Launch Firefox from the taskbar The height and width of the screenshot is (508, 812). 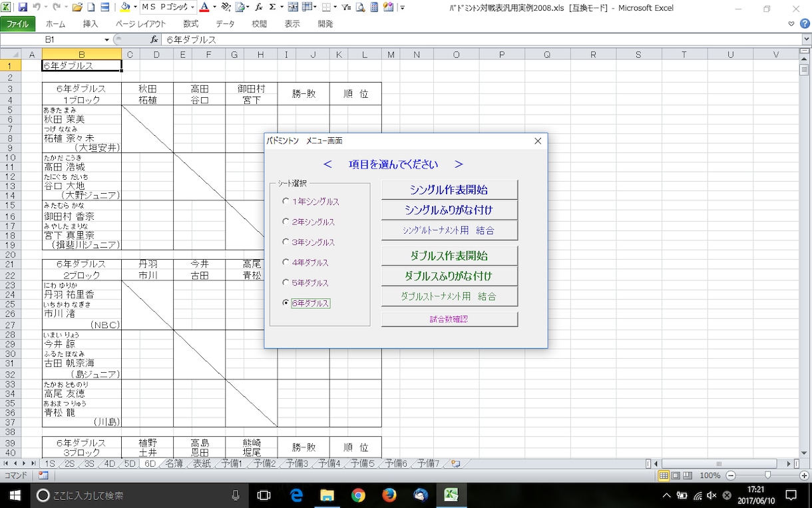(x=389, y=495)
